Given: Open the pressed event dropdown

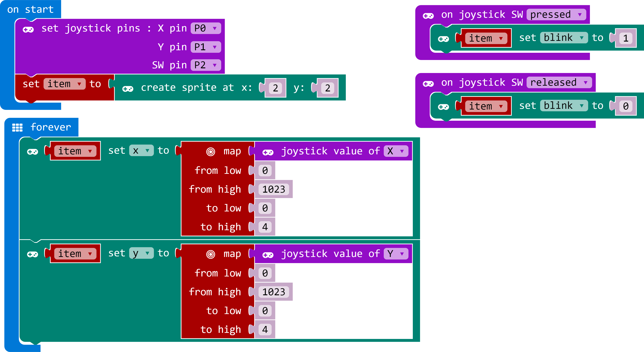Looking at the screenshot, I should click(x=556, y=14).
